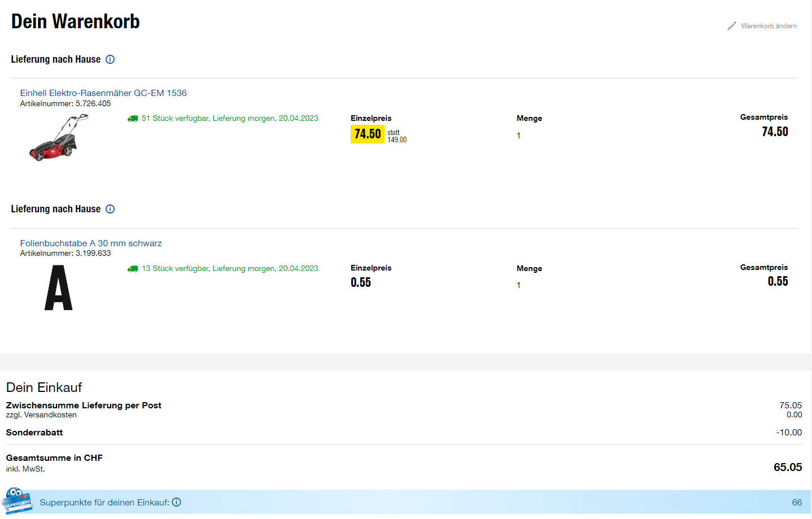This screenshot has width=812, height=519.
Task: Click the Supercard logo icon
Action: pyautogui.click(x=17, y=501)
